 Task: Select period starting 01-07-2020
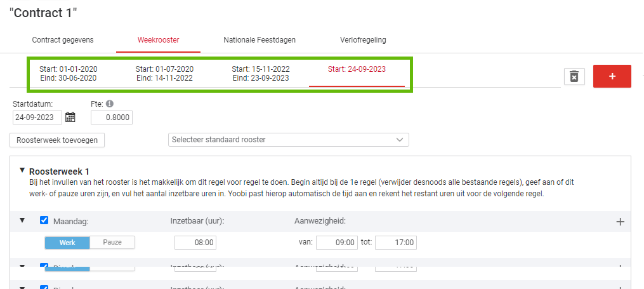pos(165,73)
